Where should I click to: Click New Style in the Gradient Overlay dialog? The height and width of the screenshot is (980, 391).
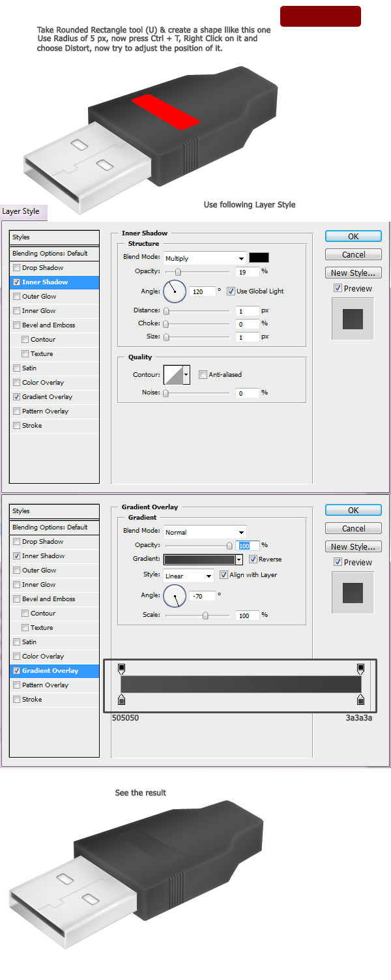point(353,547)
